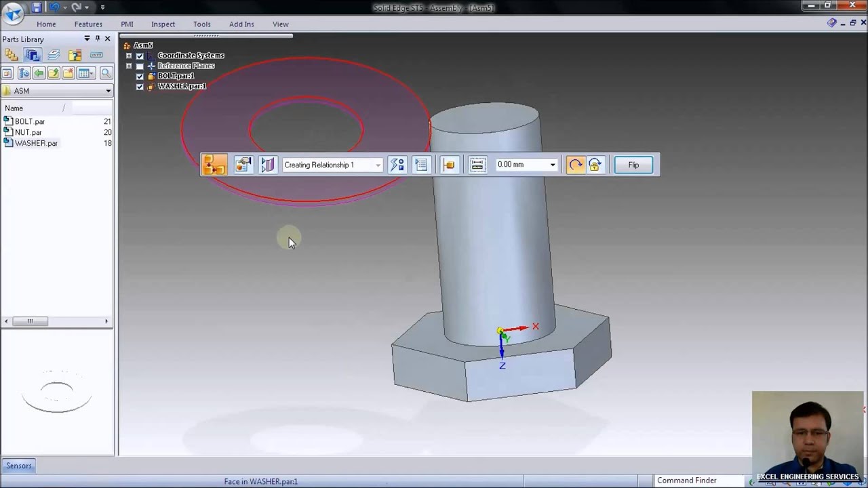Viewport: 868px width, 488px height.
Task: Click the first Parts Library toolbar icon
Action: (x=7, y=73)
